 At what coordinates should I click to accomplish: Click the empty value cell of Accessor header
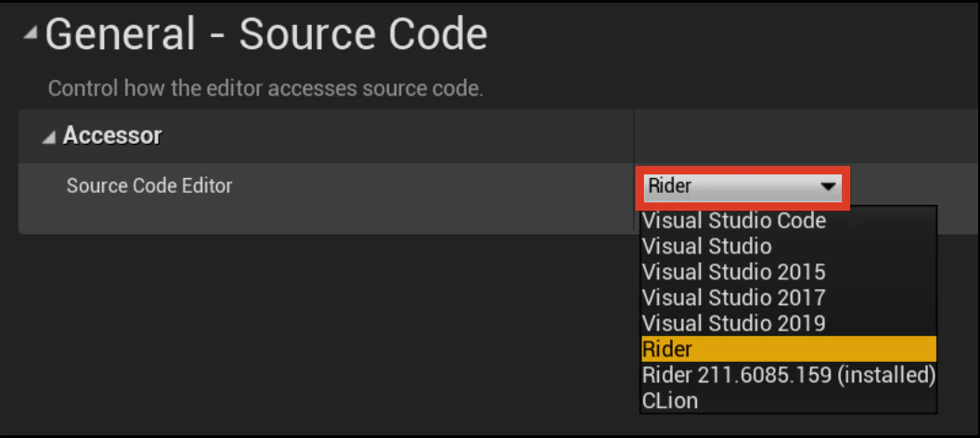(806, 136)
